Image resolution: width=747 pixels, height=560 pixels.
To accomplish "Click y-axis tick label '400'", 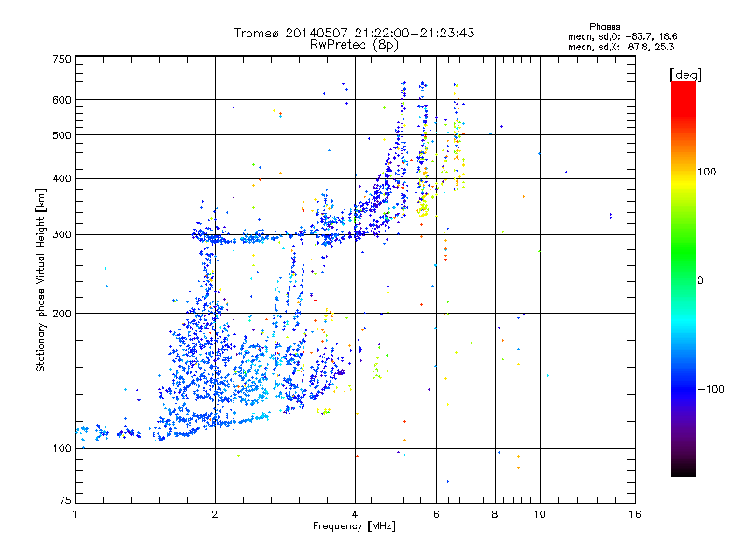I will pos(62,179).
